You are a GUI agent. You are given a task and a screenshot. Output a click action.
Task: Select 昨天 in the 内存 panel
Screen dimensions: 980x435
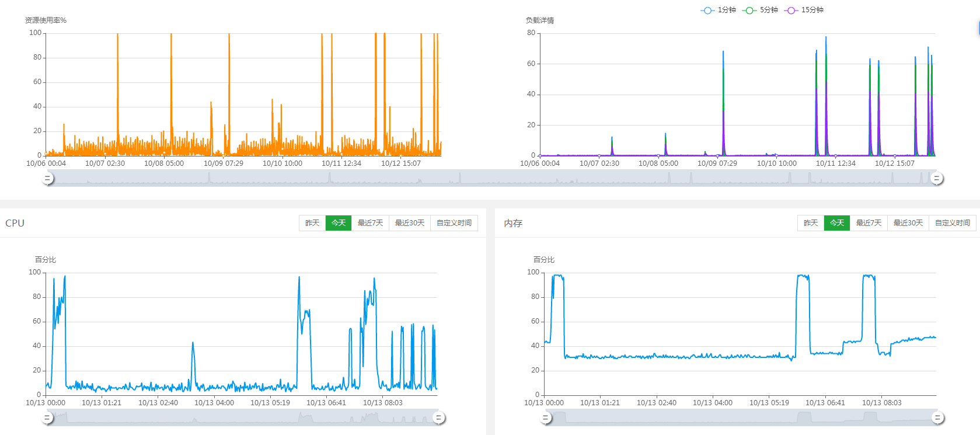coord(811,223)
